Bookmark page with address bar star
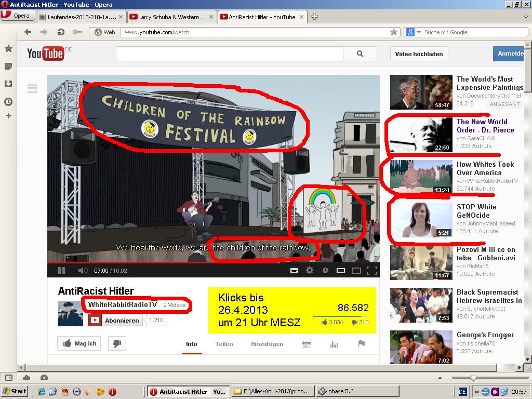 tap(394, 32)
